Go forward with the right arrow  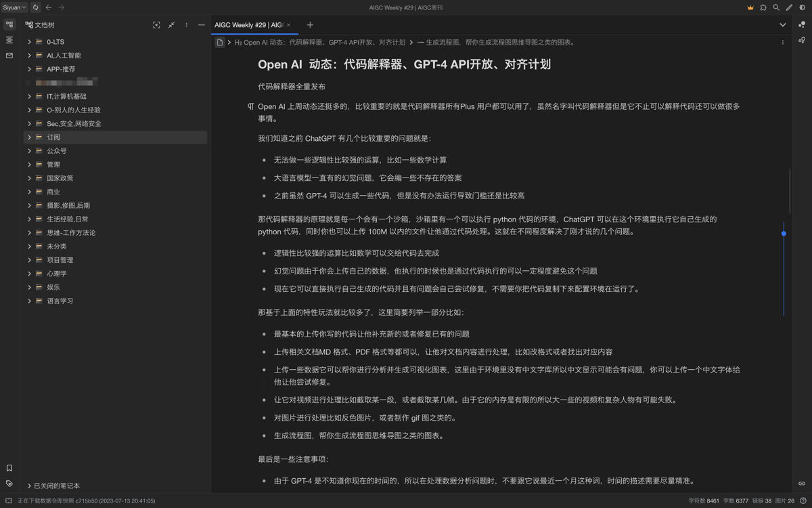click(x=62, y=7)
